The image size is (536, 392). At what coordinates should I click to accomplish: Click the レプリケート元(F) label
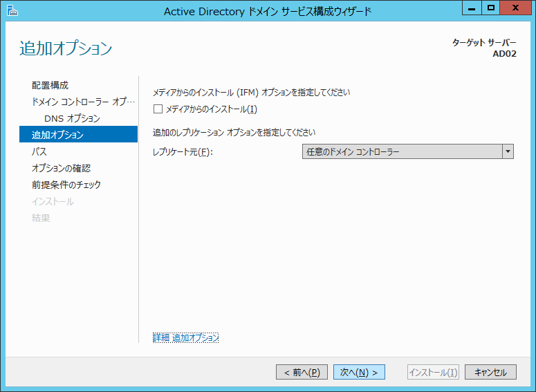183,152
